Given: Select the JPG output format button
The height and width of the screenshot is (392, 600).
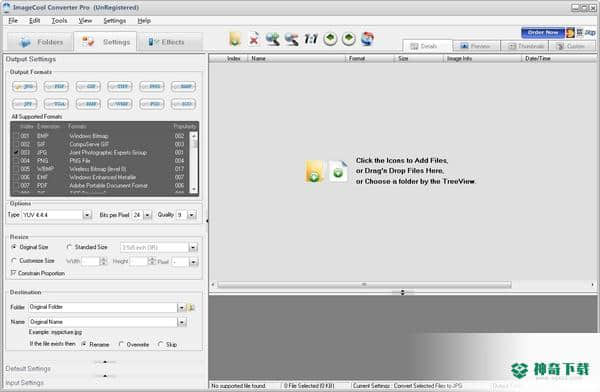Looking at the screenshot, I should pos(24,87).
